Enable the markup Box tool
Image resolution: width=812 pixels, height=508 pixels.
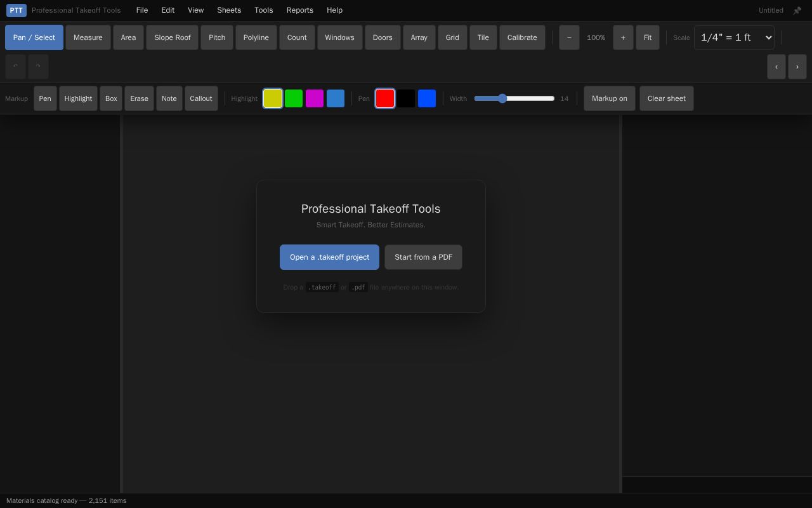[111, 98]
